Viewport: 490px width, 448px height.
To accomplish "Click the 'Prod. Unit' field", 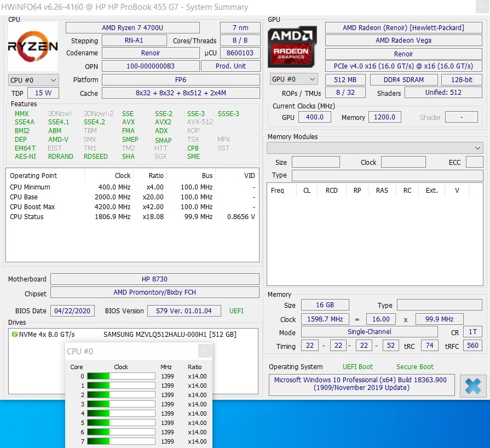I will 230,66.
